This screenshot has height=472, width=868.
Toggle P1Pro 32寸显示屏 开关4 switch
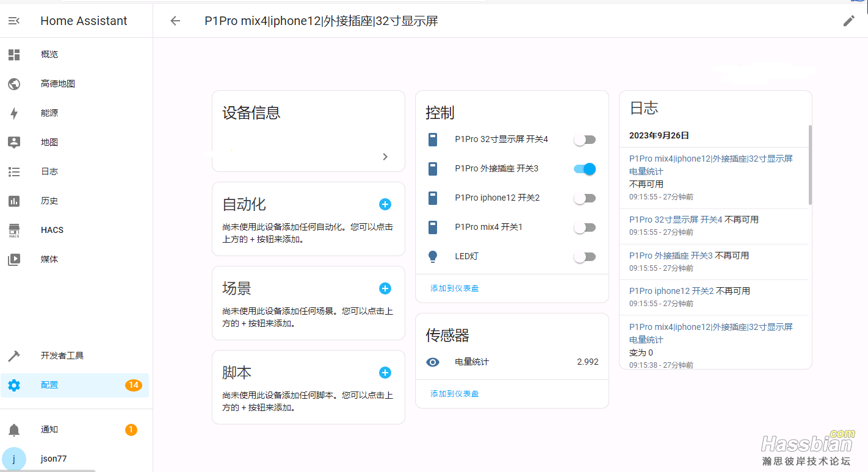(x=585, y=140)
